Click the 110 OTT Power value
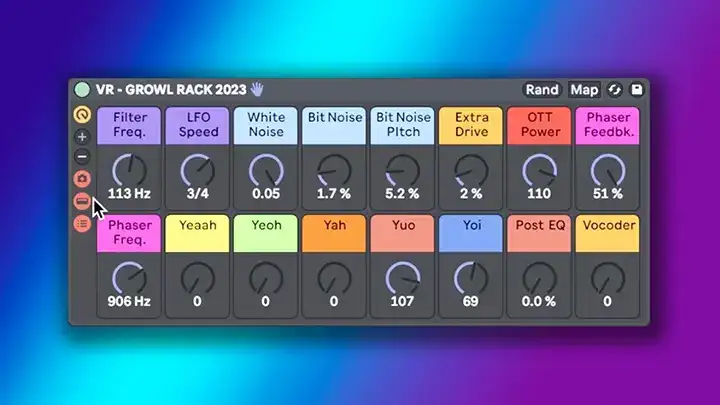Screen dimensions: 720x405 (539, 194)
